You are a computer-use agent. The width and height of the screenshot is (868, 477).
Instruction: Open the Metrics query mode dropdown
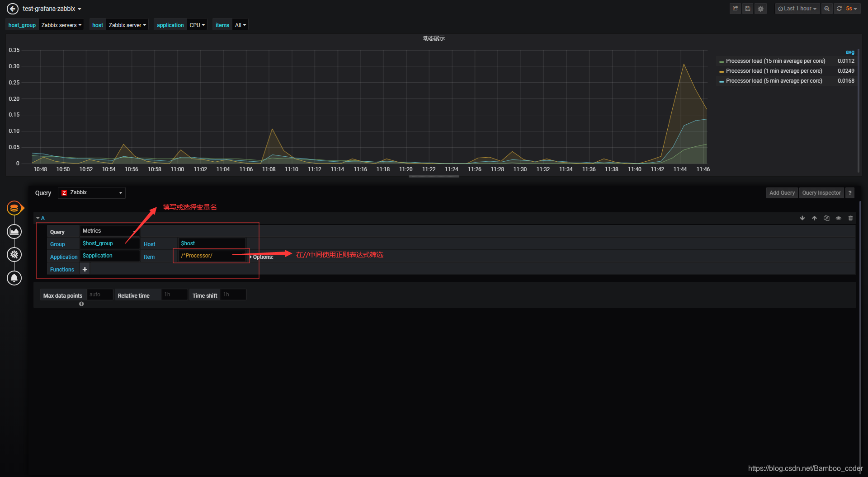pos(109,231)
